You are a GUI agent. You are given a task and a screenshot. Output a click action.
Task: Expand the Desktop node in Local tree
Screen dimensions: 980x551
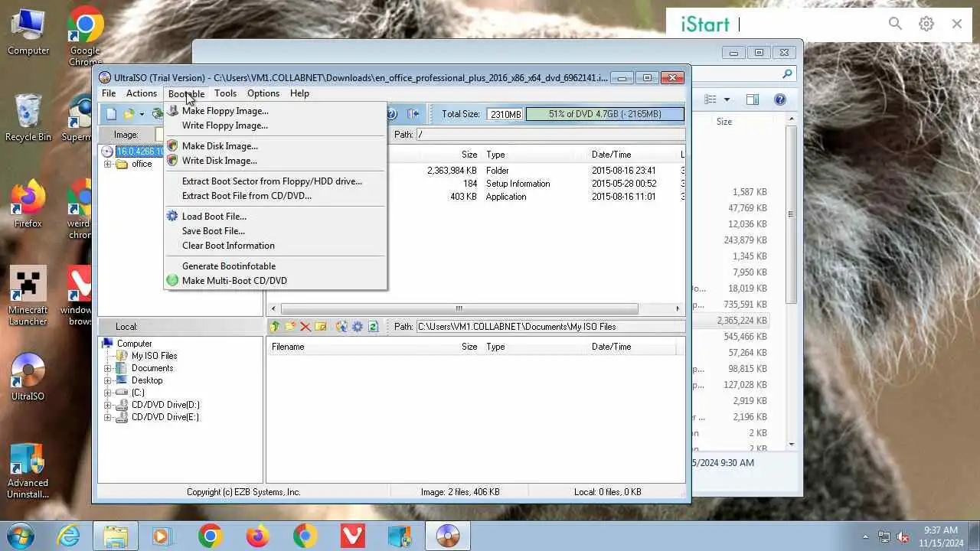tap(107, 380)
